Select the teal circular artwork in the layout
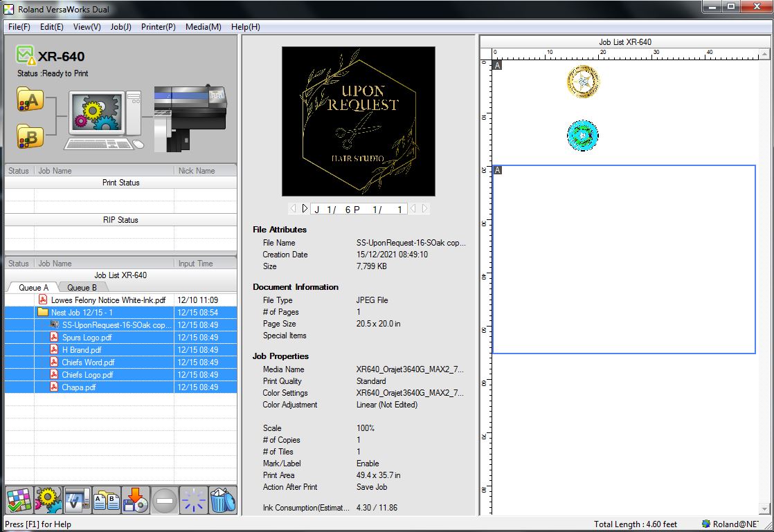774x532 pixels. (x=583, y=135)
